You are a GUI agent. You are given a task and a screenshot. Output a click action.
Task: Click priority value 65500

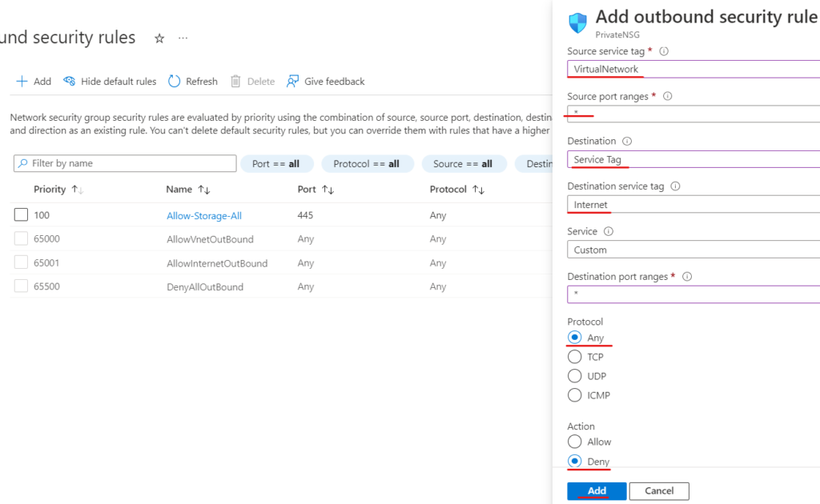coord(46,286)
